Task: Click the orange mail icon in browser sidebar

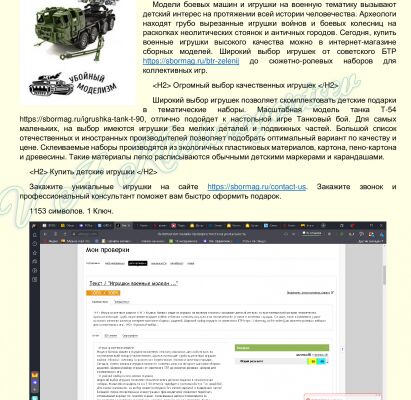Action: [x=35, y=375]
